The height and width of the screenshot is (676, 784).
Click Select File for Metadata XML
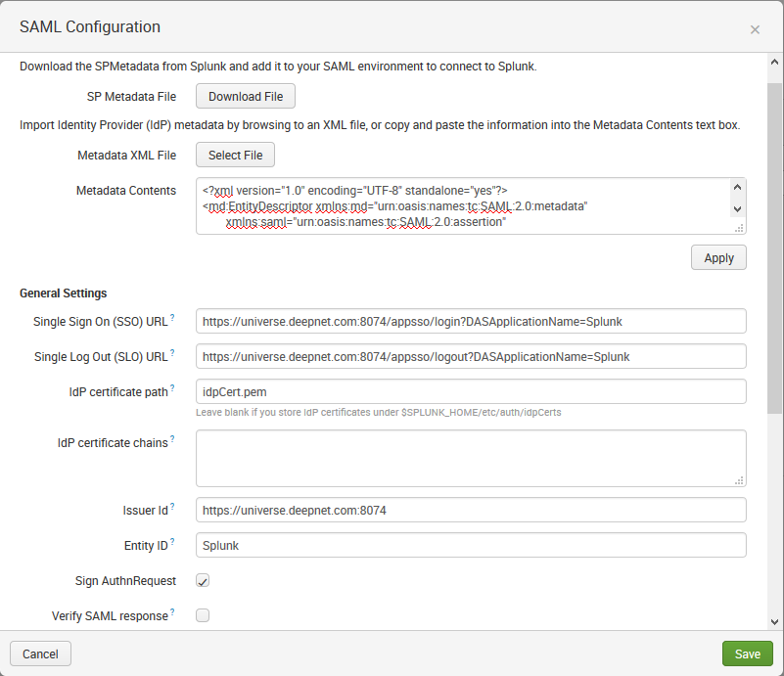pos(236,155)
